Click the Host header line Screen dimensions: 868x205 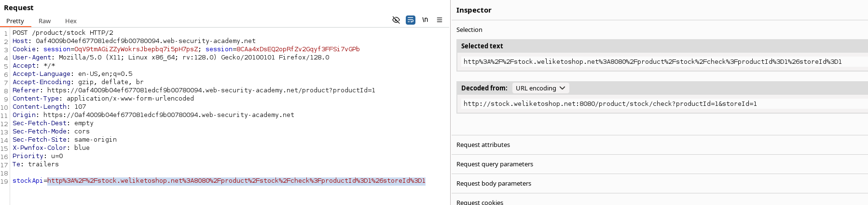134,41
